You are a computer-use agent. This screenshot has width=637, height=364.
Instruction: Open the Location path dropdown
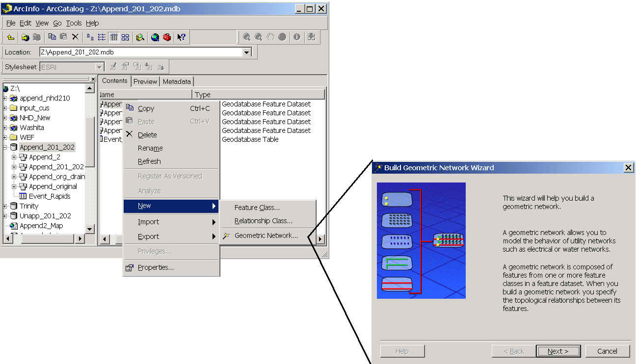click(x=247, y=52)
